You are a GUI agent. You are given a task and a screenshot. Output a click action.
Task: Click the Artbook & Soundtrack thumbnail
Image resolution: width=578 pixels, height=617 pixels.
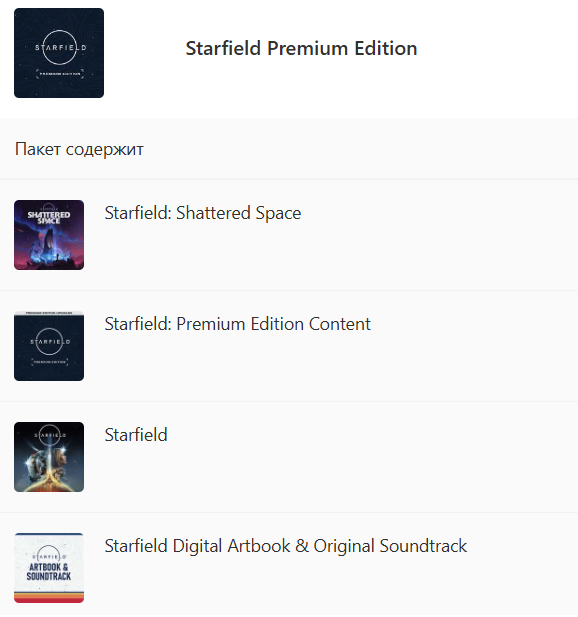point(49,568)
